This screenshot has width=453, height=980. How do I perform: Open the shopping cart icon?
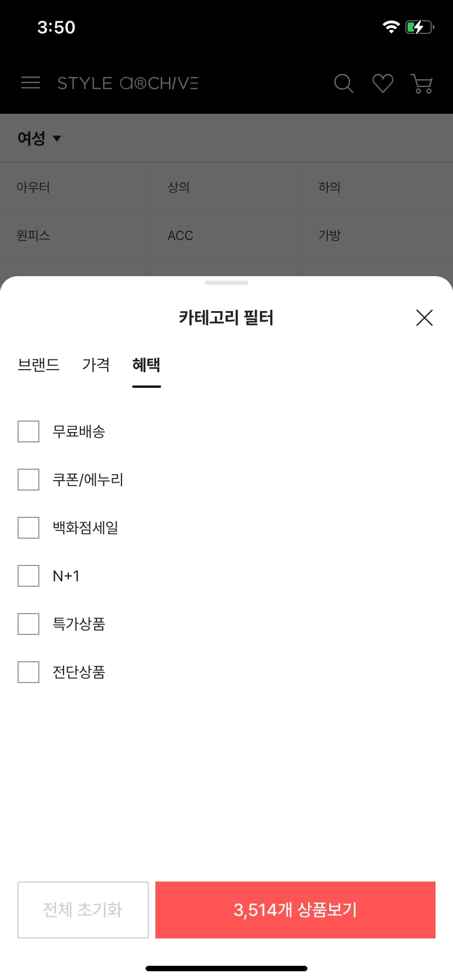[422, 84]
